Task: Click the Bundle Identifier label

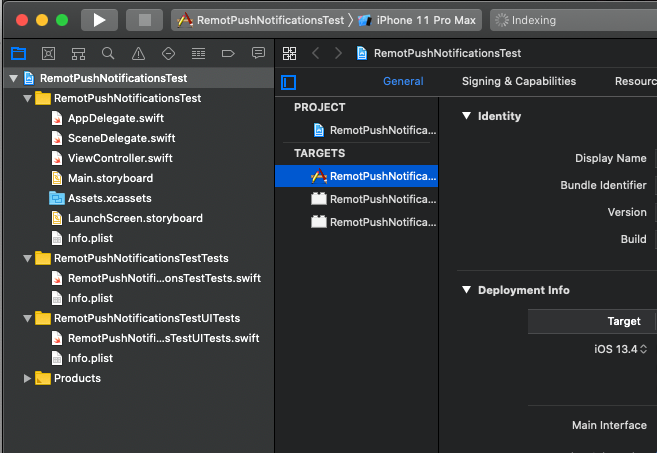Action: pos(603,185)
